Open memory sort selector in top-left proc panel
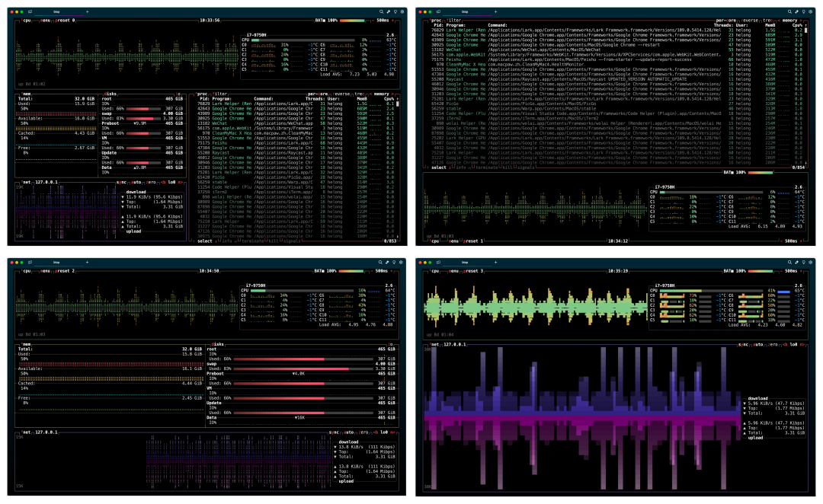Viewport: 823px width, 504px height. 383,94
